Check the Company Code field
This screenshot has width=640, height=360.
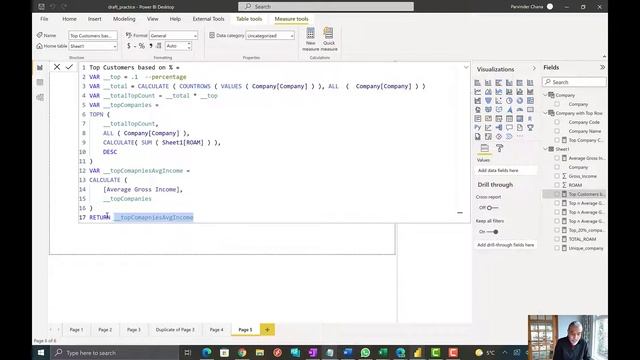(557, 122)
